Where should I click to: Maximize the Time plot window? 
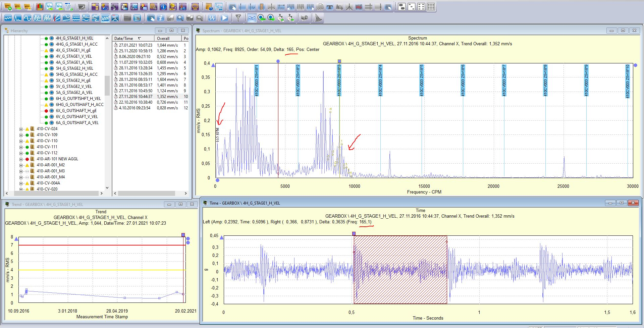pos(622,203)
